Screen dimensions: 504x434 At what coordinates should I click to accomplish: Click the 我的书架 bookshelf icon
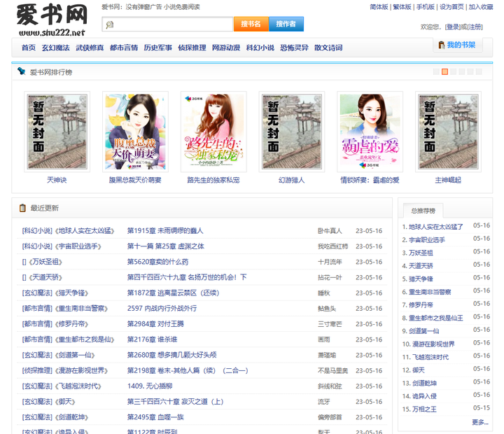pos(441,45)
